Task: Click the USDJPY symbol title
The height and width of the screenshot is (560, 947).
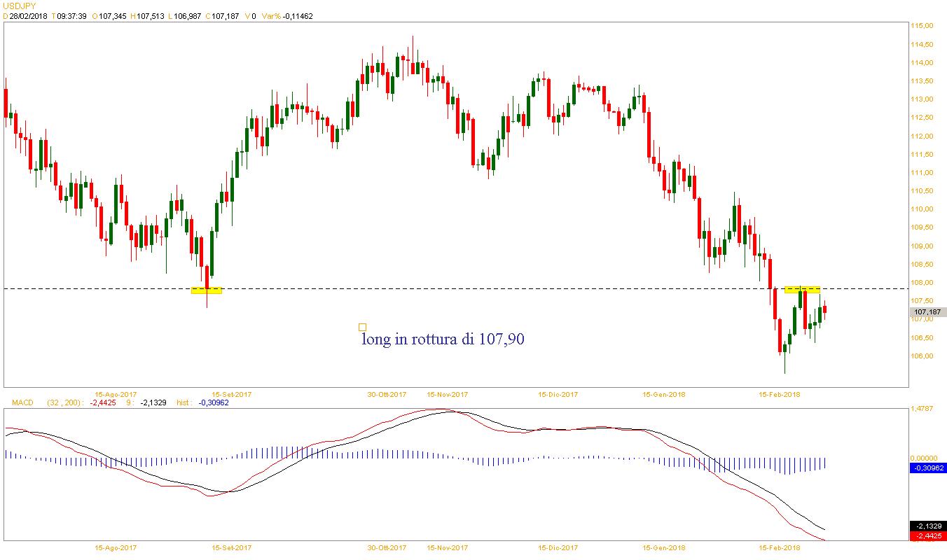Action: coord(20,6)
